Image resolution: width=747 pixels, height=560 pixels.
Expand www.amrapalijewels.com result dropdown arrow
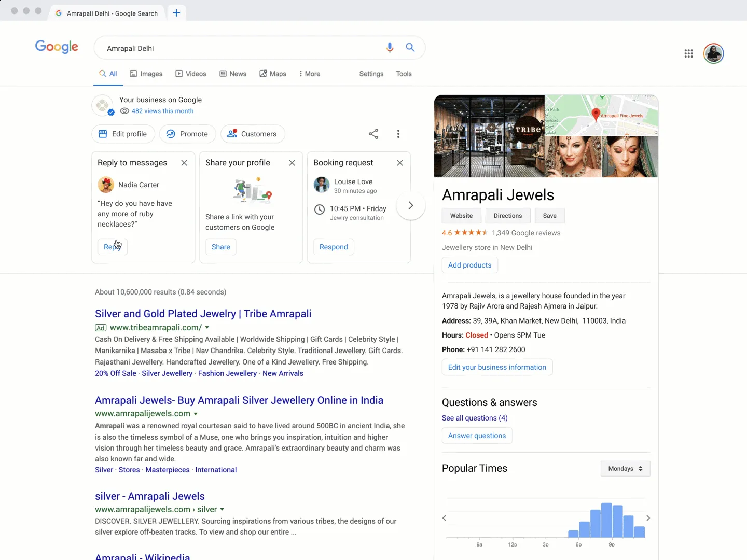[196, 414]
